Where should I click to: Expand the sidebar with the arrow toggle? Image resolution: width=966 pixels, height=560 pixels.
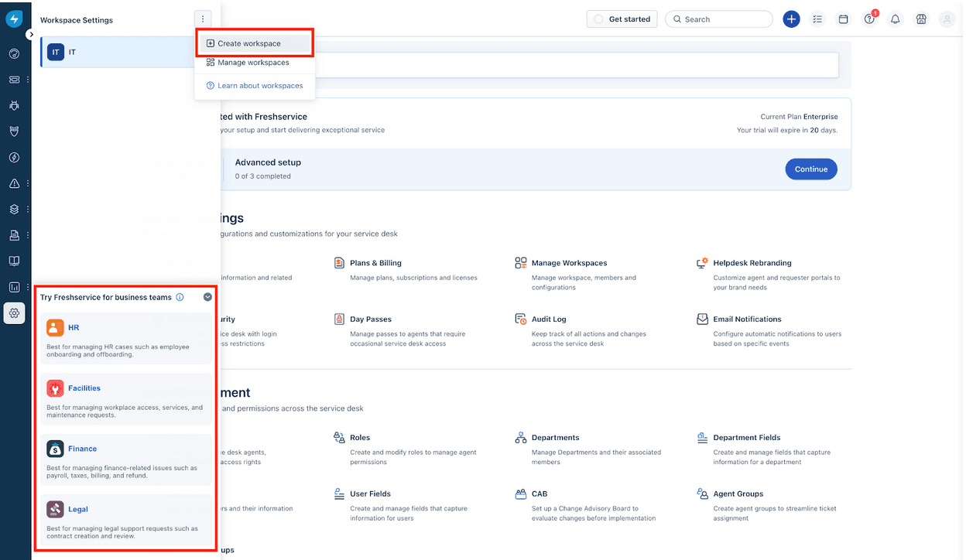click(30, 34)
